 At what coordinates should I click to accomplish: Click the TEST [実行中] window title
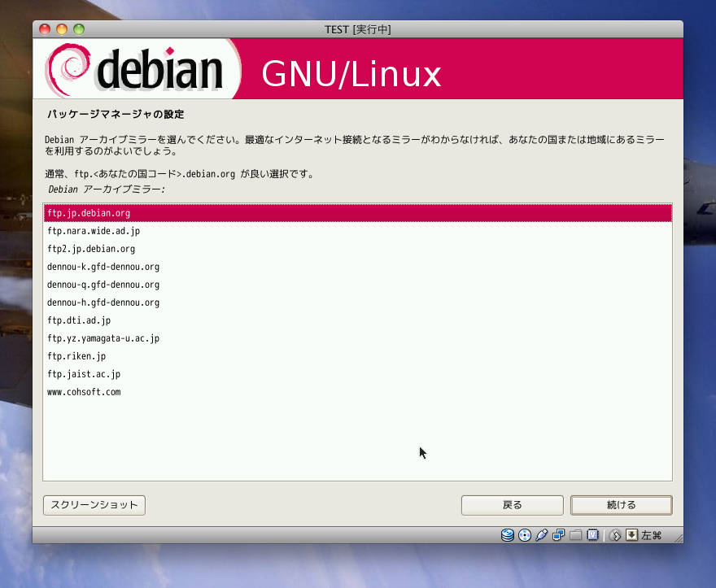tap(357, 29)
